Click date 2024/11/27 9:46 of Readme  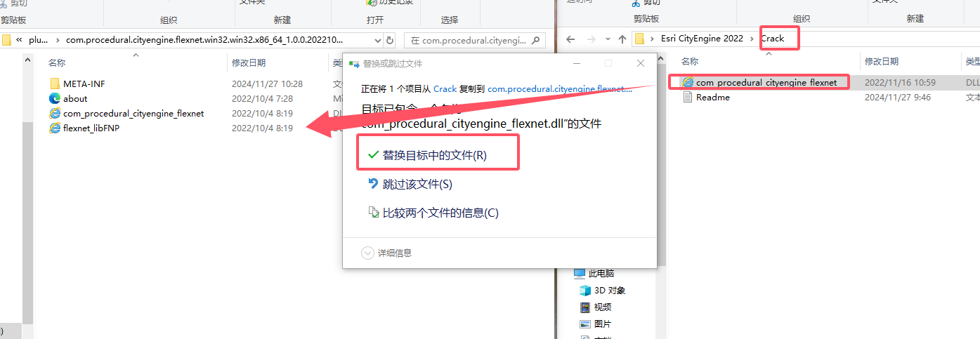pyautogui.click(x=898, y=97)
